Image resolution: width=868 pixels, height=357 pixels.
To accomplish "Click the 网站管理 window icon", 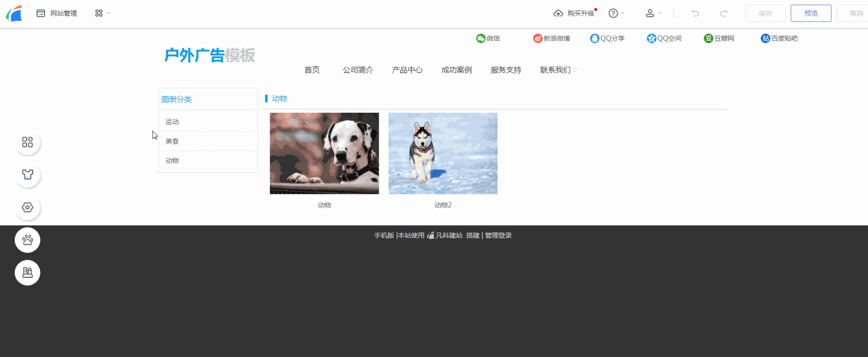I will [41, 13].
